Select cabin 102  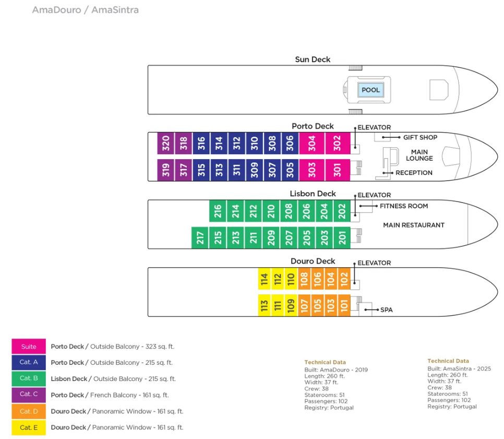tap(344, 279)
